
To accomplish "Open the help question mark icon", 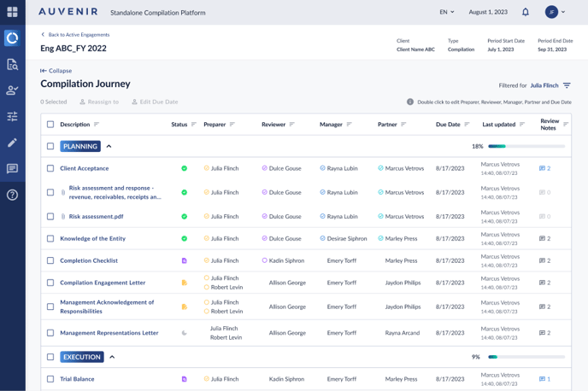I will point(12,195).
